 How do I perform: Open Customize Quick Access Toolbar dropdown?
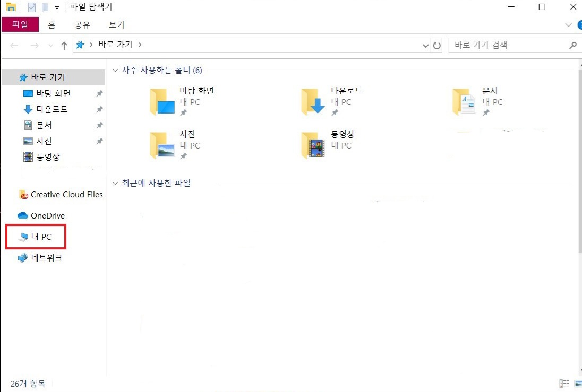57,8
